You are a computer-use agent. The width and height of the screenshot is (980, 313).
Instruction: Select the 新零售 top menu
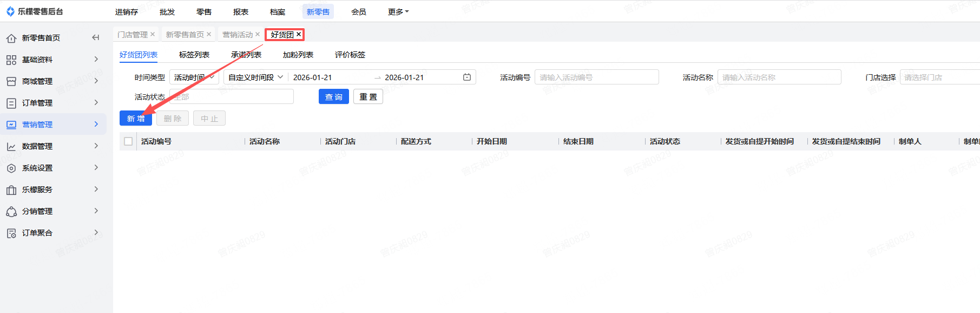pyautogui.click(x=318, y=11)
